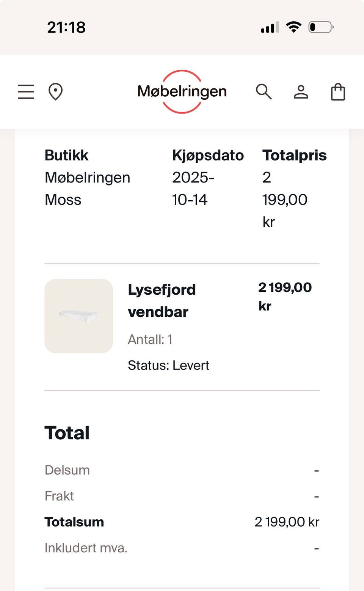This screenshot has width=364, height=591.
Task: Select the Møbelringen Moss store name
Action: (87, 189)
